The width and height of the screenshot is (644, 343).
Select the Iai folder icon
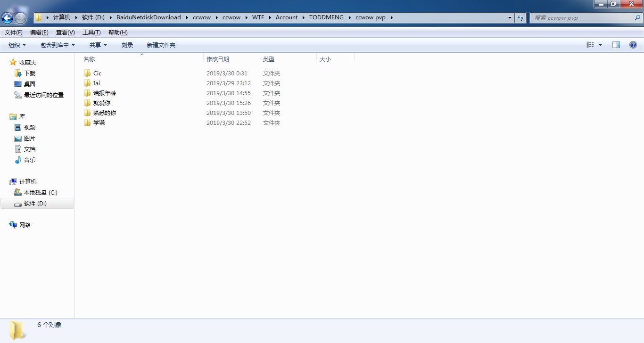pos(87,83)
